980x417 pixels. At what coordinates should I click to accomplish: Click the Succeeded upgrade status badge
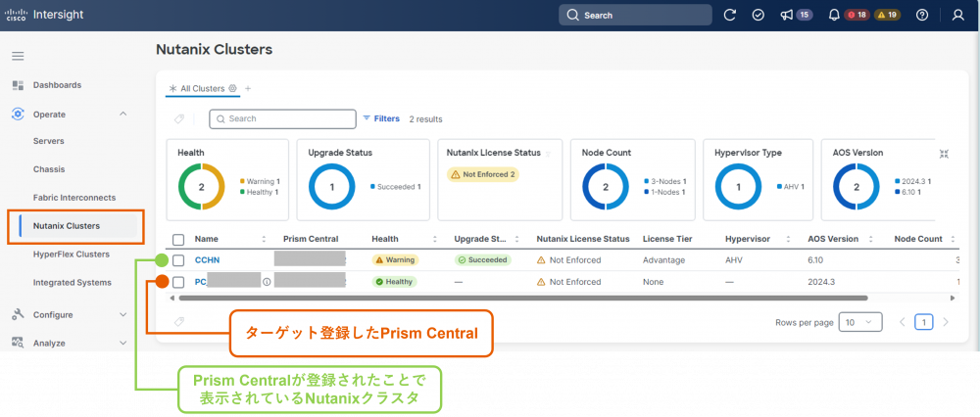[482, 260]
